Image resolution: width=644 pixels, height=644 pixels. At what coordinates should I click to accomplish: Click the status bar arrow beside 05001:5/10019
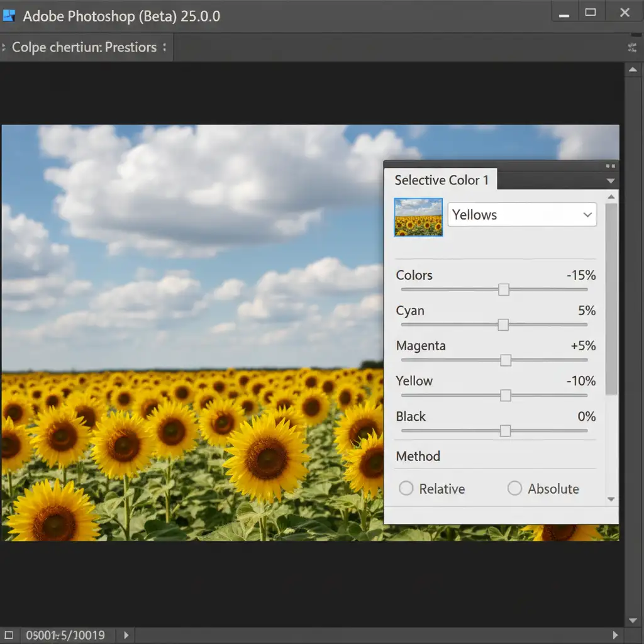pos(126,635)
